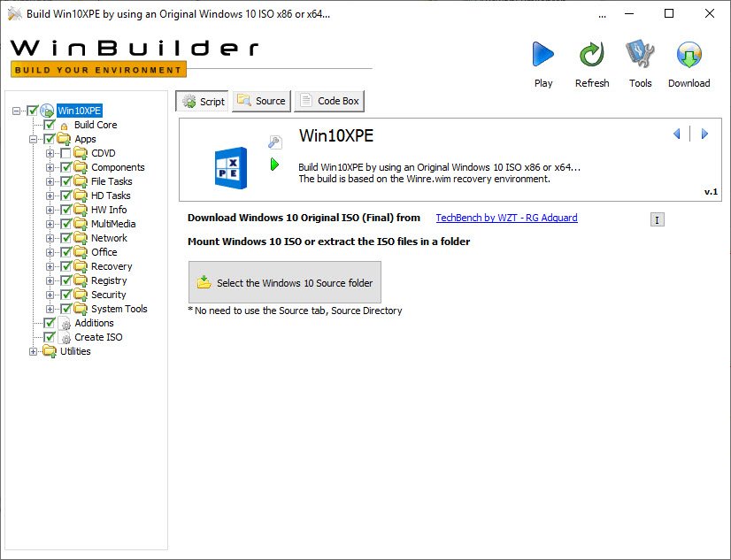Collapse the Win10XPE root tree node
The height and width of the screenshot is (560, 731).
16,111
